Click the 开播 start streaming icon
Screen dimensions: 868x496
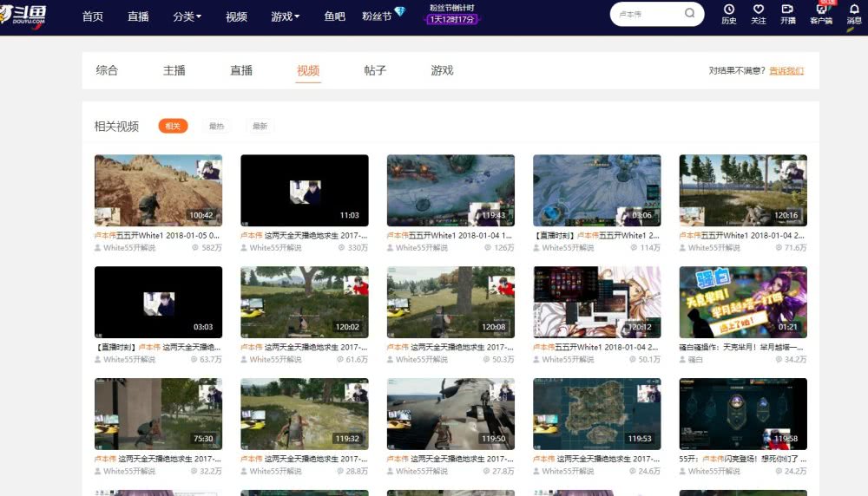tap(787, 14)
